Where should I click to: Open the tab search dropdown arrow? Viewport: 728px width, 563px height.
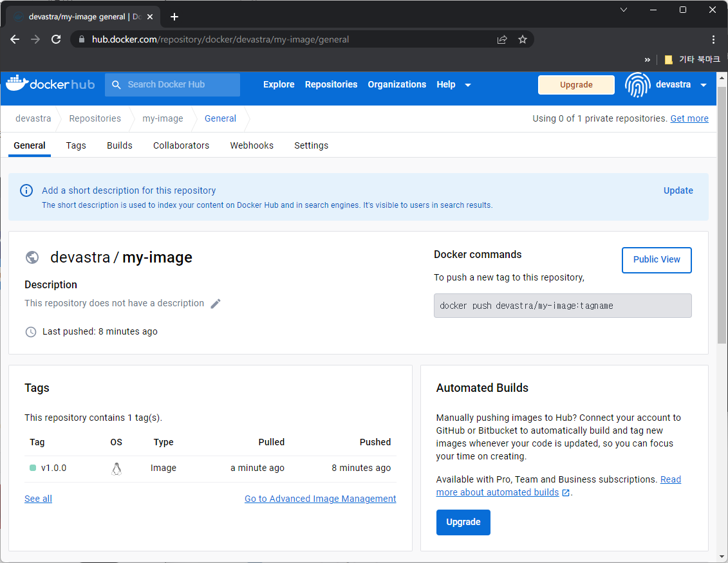(624, 10)
